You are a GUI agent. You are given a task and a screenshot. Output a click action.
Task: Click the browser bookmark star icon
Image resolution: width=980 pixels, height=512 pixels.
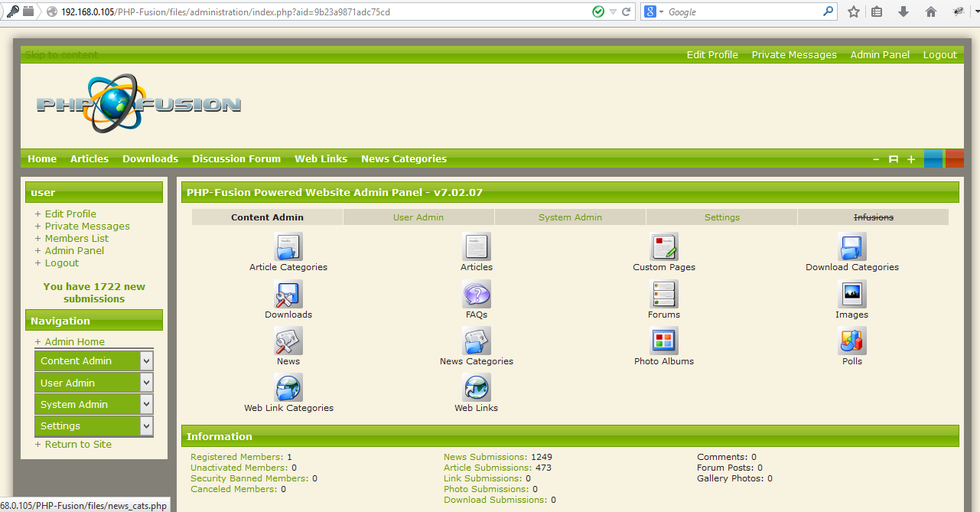[x=854, y=11]
